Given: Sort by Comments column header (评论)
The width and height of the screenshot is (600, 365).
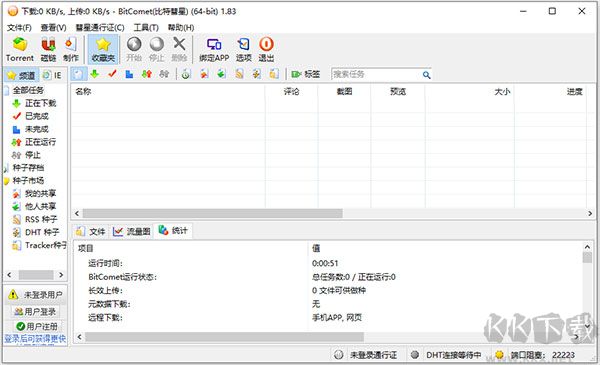Looking at the screenshot, I should click(x=291, y=91).
